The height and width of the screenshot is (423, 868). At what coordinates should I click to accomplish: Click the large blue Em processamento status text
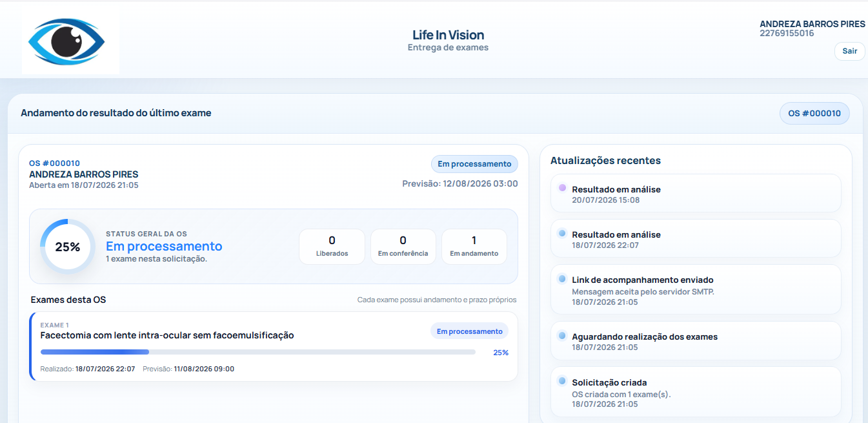click(x=164, y=246)
